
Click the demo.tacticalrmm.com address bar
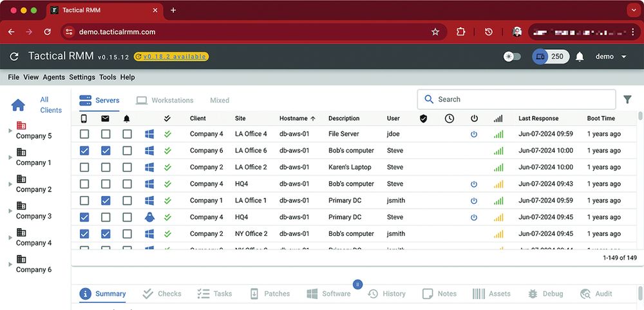coord(254,32)
